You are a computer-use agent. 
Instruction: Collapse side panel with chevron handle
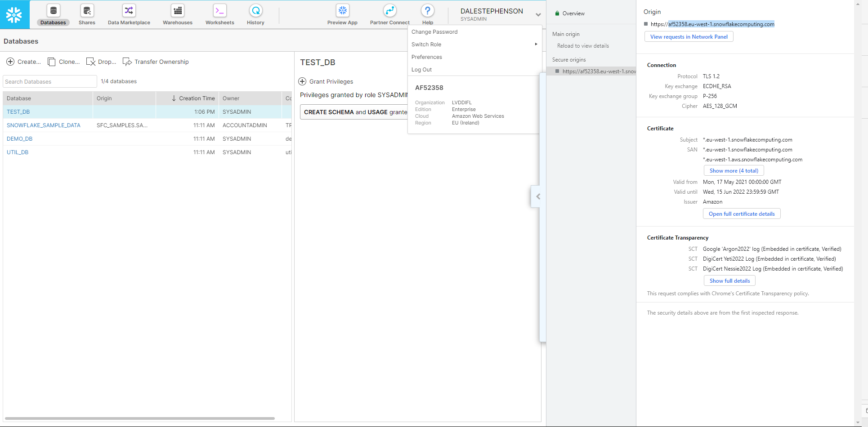click(538, 196)
